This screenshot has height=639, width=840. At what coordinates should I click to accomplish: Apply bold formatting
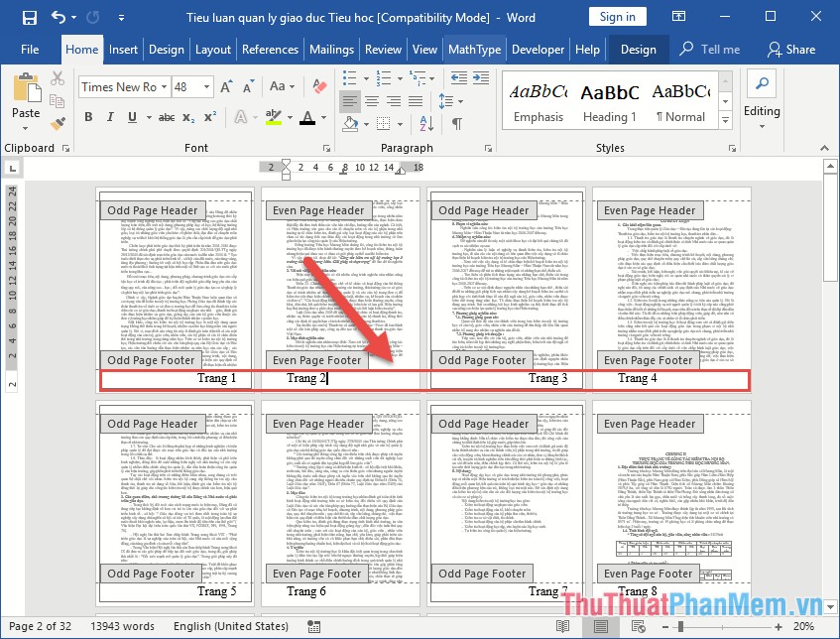click(89, 116)
